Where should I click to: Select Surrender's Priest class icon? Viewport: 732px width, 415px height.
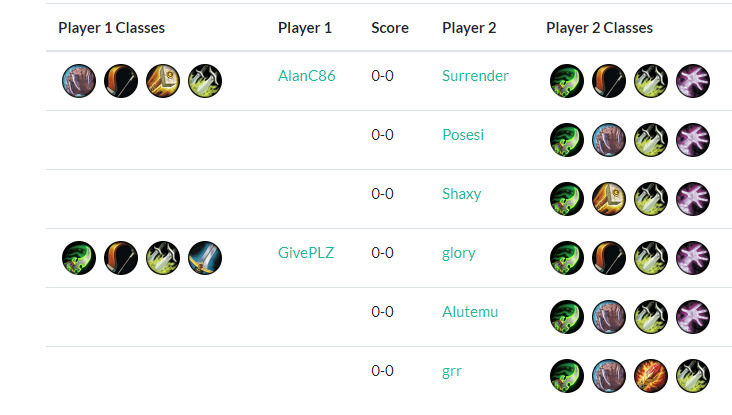[x=693, y=81]
